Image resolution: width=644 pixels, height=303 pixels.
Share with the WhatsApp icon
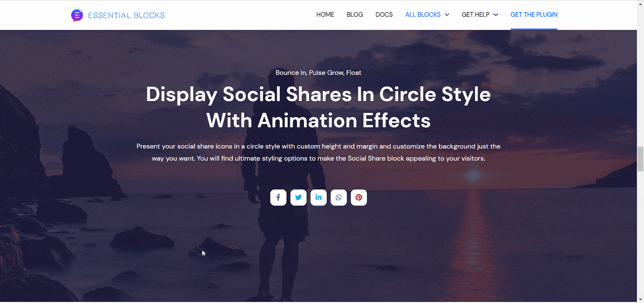pyautogui.click(x=339, y=197)
